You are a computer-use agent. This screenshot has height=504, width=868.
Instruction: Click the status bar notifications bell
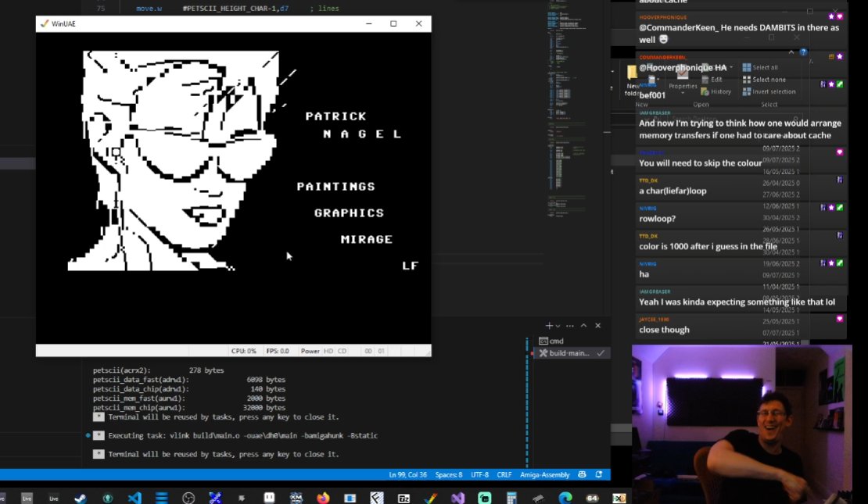[x=599, y=474]
